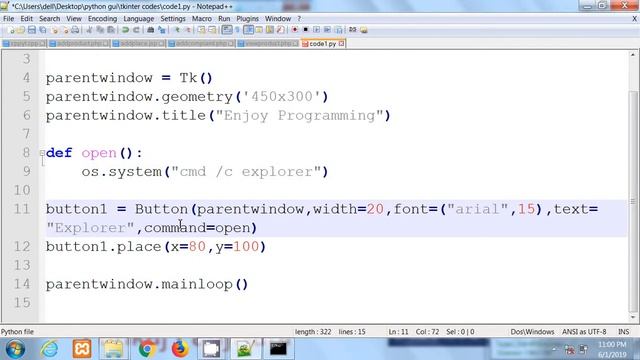Toggle the indent guide toolbar button
This screenshot has height=360, width=640.
[248, 30]
